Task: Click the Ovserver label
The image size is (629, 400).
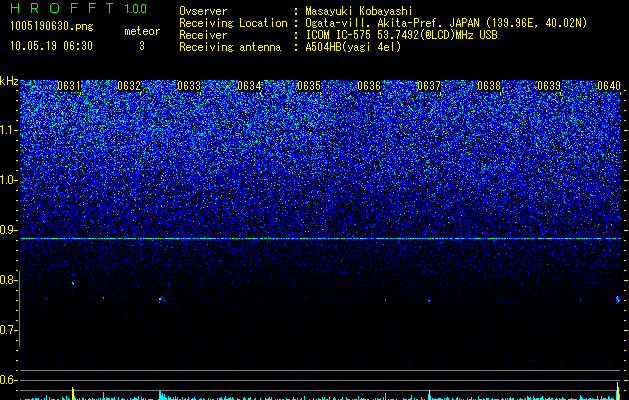Action: (203, 11)
